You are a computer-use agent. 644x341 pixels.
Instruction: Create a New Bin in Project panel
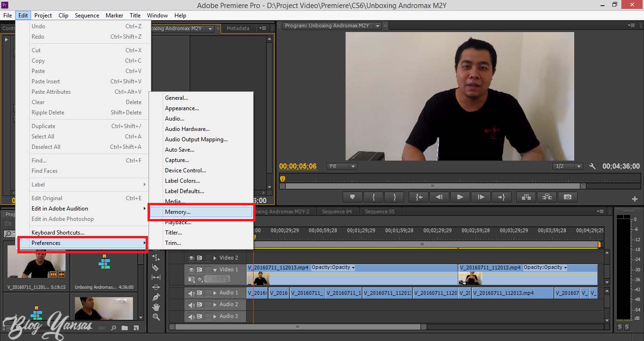pos(124,328)
